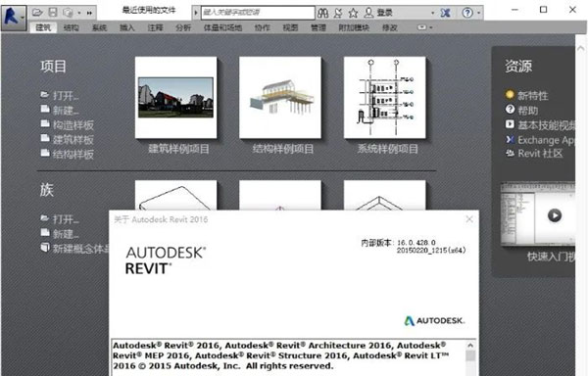Open the 新特性 resource link
This screenshot has width=588, height=376.
click(533, 96)
